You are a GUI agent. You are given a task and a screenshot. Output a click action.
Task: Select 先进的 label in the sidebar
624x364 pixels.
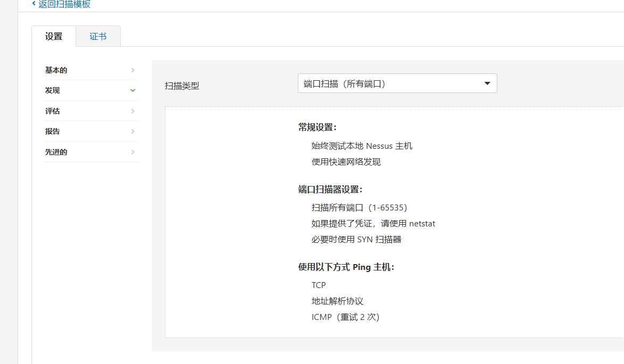[x=56, y=152]
